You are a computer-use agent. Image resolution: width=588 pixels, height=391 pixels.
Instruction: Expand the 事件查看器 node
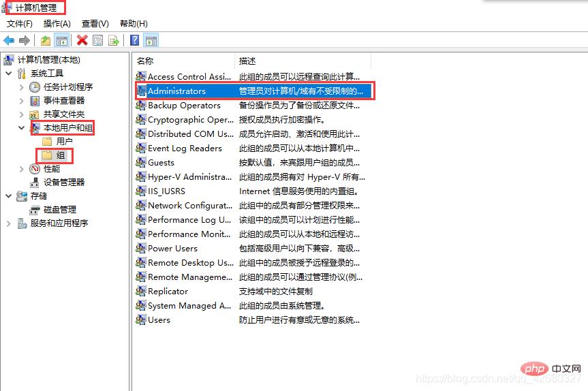point(21,101)
